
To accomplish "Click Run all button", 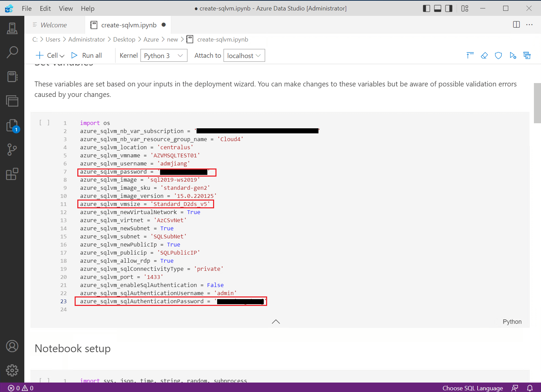I will (86, 55).
